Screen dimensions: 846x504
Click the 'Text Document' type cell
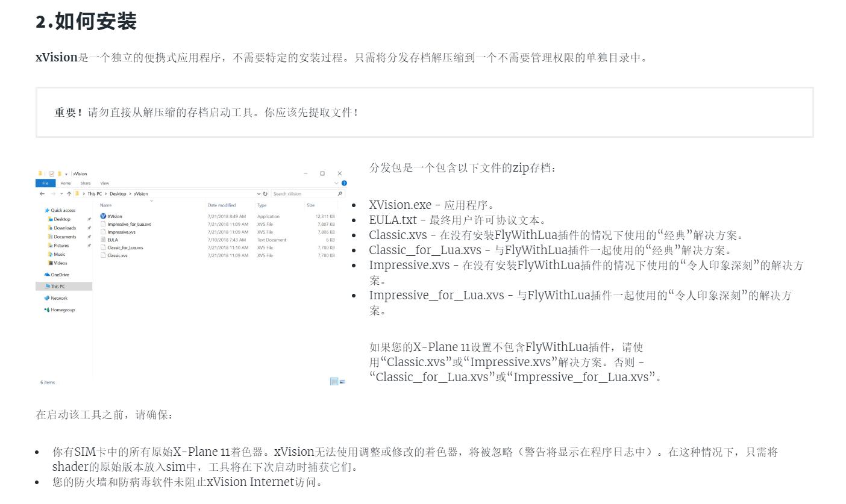[x=272, y=240]
